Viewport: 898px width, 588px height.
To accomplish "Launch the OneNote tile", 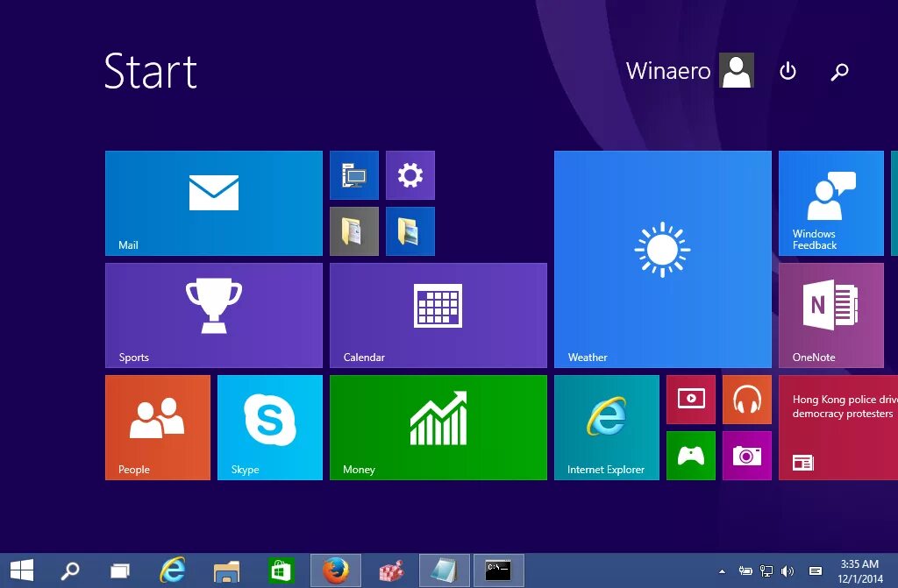I will point(831,315).
